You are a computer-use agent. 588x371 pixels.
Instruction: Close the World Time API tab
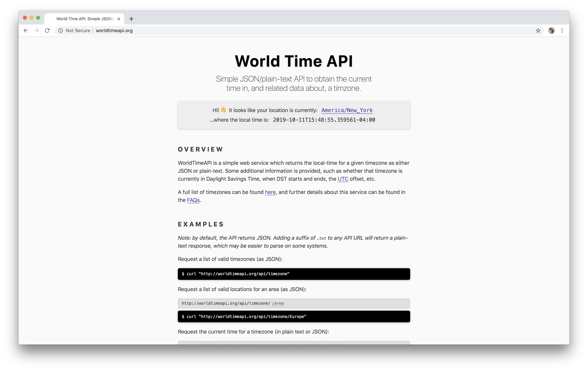click(x=119, y=19)
